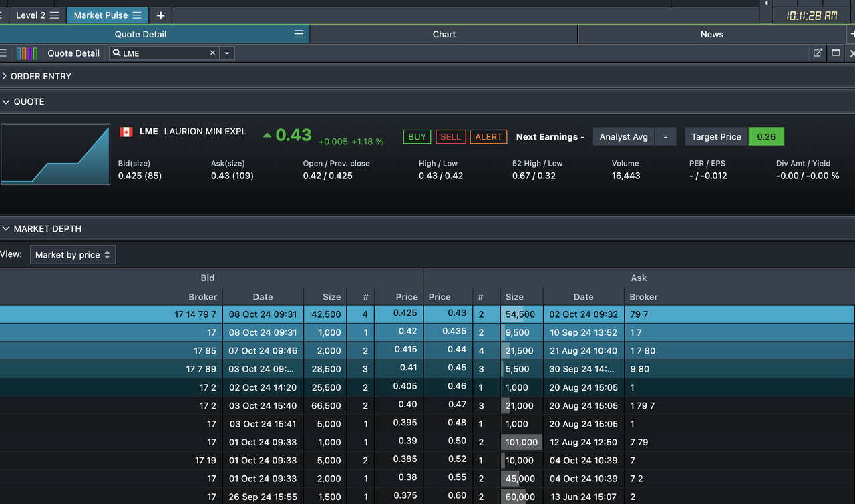Click the last price 0.43 in green
The height and width of the screenshot is (504, 855).
pos(293,135)
